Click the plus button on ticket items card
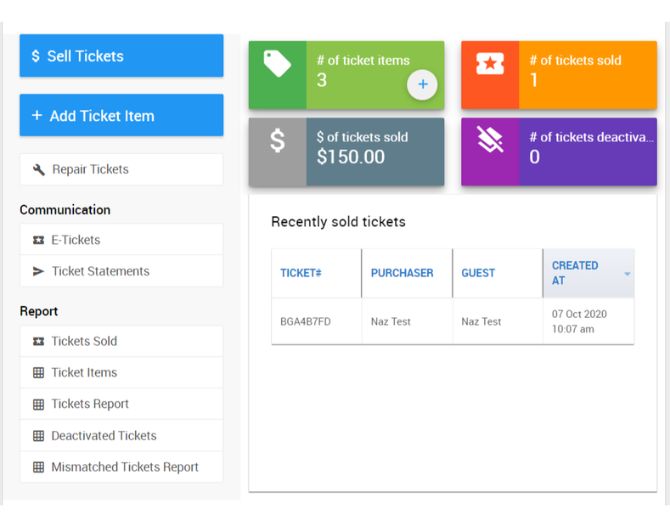Viewport: 670px width, 527px height. tap(422, 86)
